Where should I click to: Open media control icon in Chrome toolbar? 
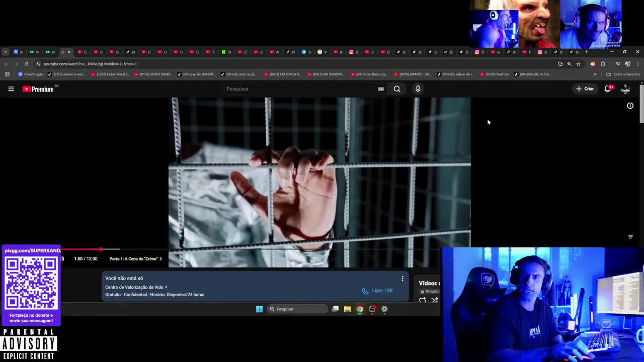(617, 64)
